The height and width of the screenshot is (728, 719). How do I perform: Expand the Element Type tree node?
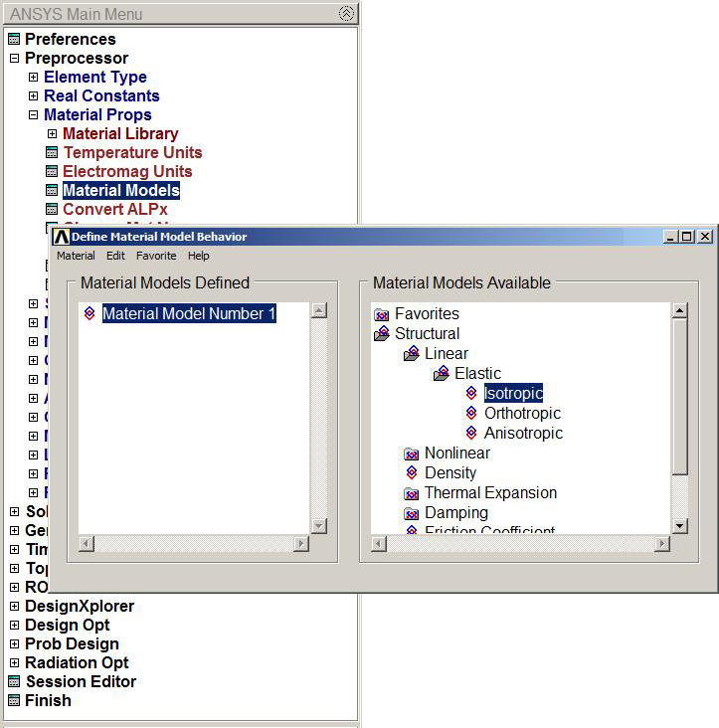33,78
